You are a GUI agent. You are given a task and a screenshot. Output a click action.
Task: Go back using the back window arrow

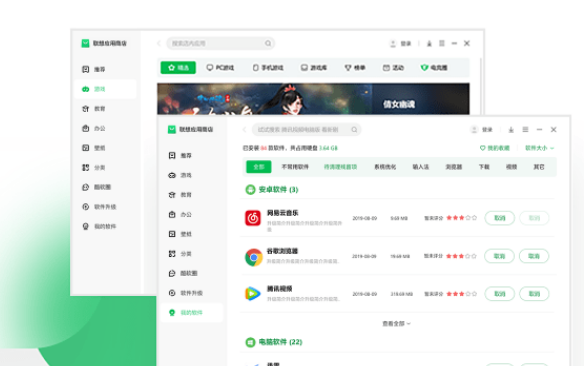pos(159,43)
